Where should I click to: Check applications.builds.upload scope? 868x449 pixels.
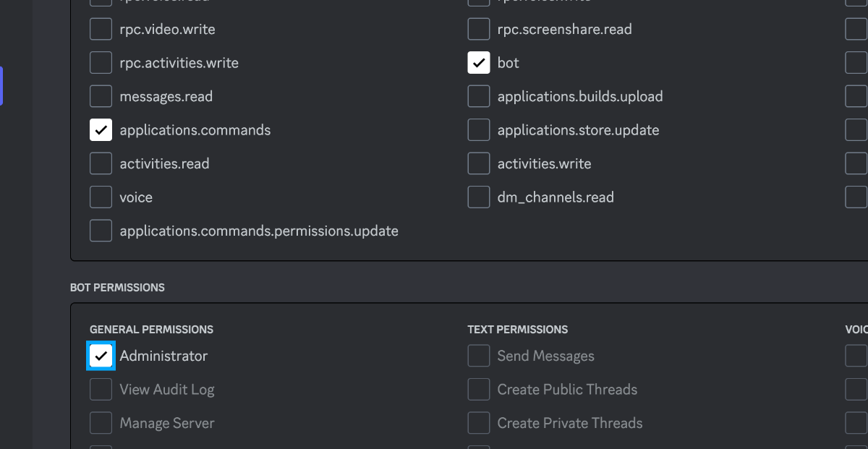tap(479, 96)
